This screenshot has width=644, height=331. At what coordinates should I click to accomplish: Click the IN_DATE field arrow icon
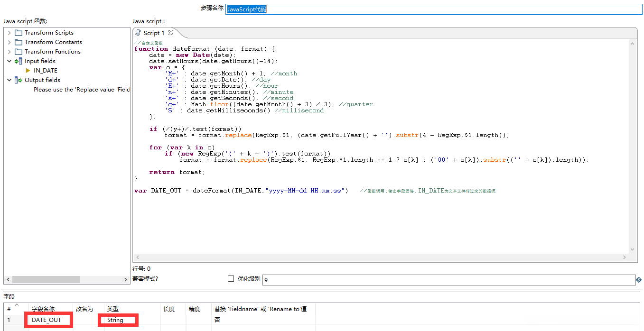(x=28, y=71)
